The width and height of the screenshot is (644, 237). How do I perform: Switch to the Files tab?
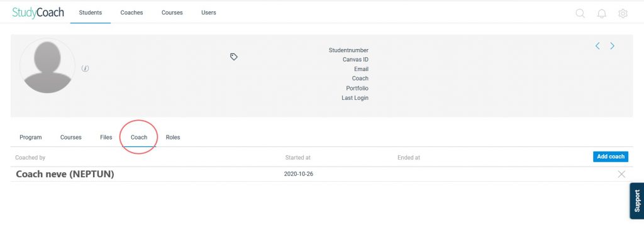pos(106,137)
